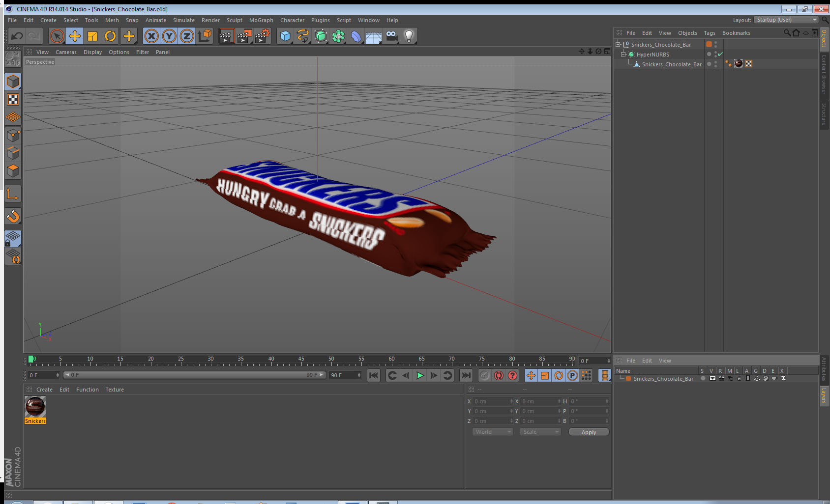
Task: Click the Undo arrow icon
Action: tap(17, 36)
